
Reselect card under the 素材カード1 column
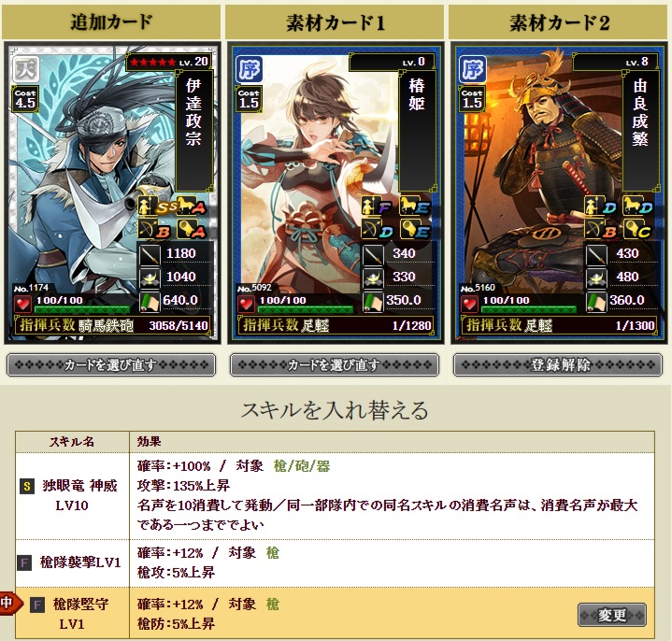click(335, 365)
